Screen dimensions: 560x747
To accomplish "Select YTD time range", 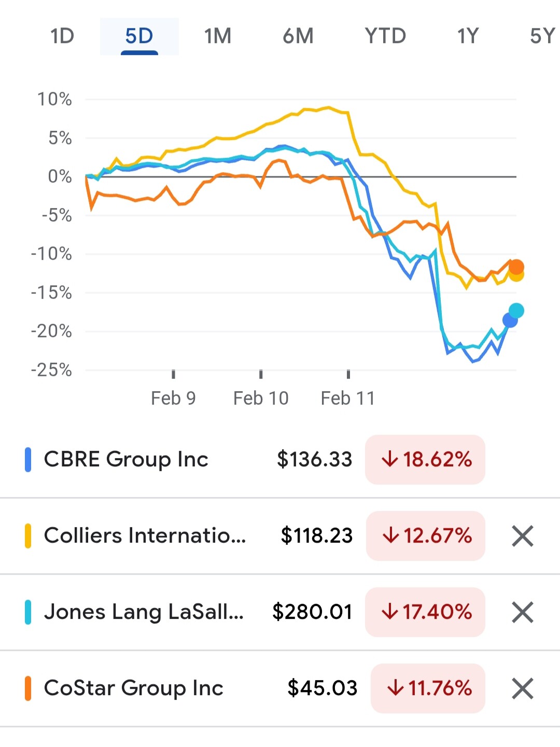I will [385, 36].
